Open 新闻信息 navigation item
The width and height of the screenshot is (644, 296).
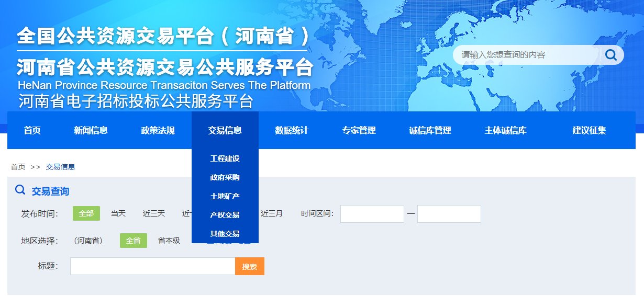[x=91, y=130]
